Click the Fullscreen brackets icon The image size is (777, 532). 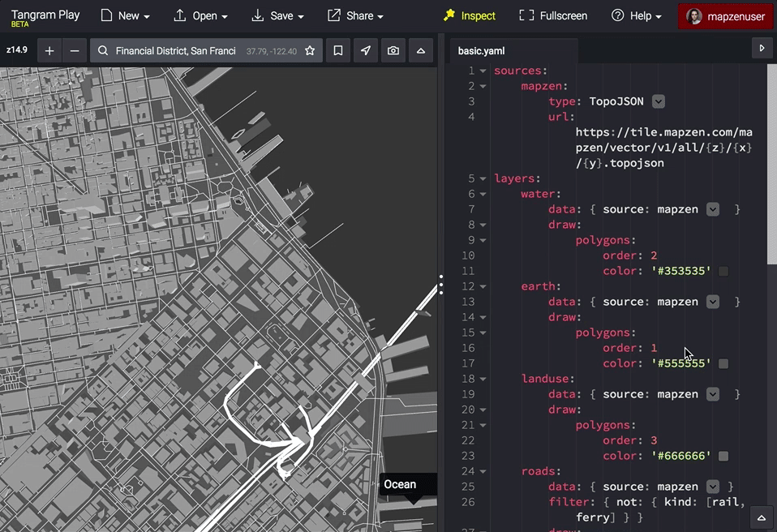(526, 15)
